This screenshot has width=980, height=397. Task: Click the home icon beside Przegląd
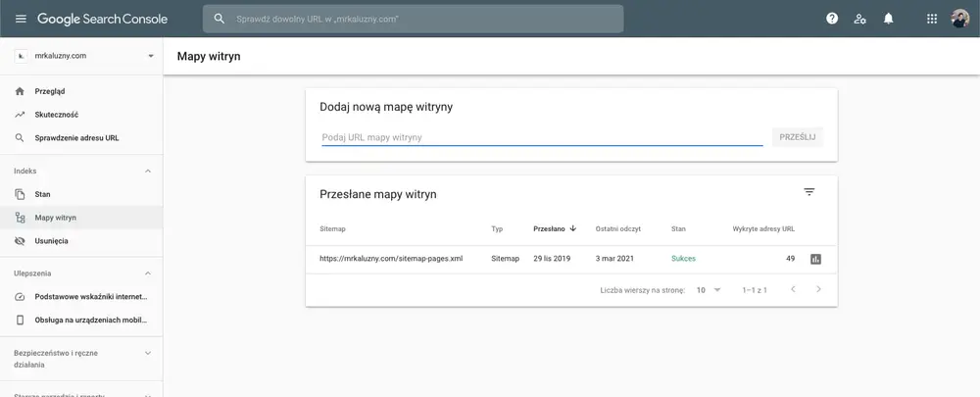click(x=20, y=91)
